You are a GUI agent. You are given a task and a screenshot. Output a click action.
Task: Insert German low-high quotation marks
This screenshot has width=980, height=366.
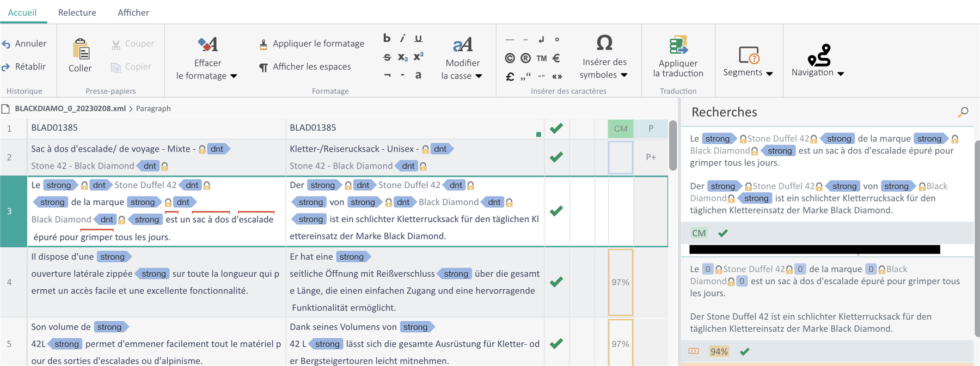[525, 76]
